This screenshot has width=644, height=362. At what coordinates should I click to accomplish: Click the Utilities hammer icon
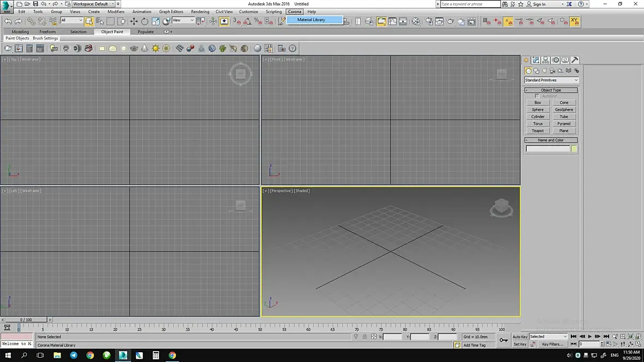[575, 60]
